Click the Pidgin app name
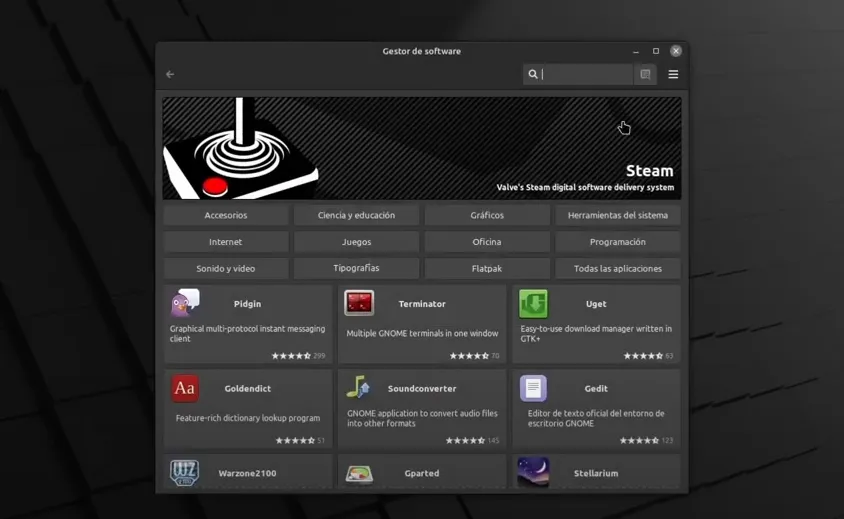Image resolution: width=844 pixels, height=519 pixels. 248,304
